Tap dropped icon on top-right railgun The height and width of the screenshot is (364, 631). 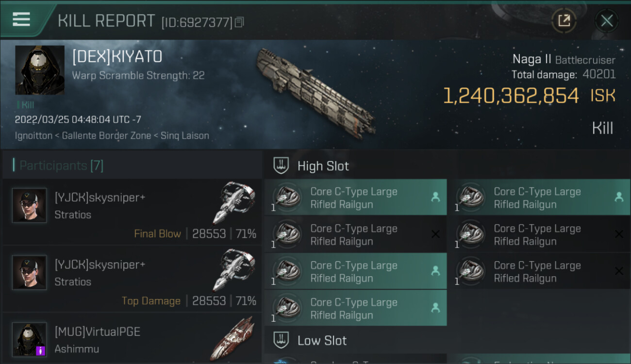coord(619,197)
